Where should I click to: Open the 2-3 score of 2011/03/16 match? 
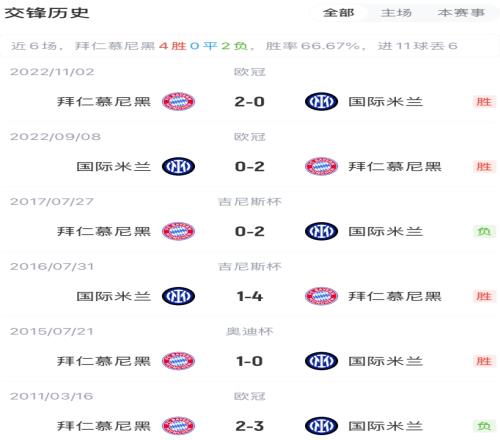[250, 426]
